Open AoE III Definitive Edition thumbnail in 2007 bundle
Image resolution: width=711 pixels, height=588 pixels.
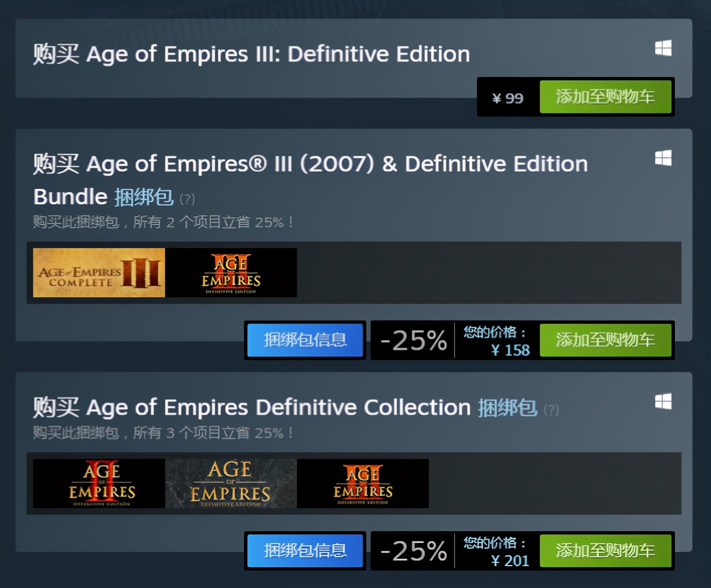pos(231,273)
